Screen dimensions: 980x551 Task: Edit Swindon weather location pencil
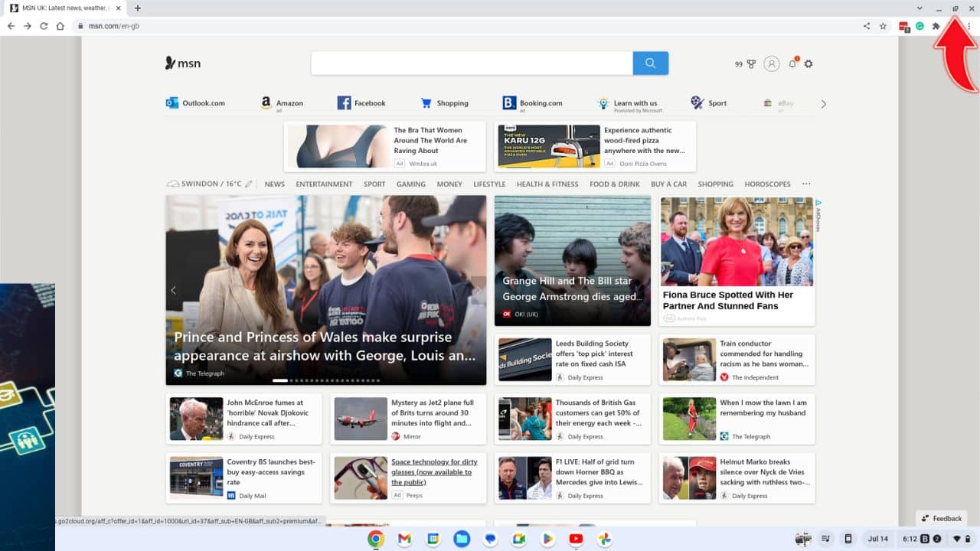(x=249, y=184)
